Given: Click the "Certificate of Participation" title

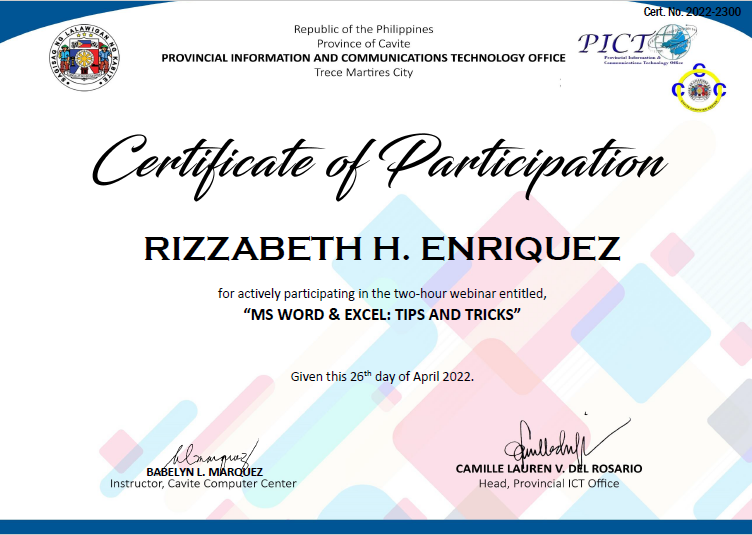Looking at the screenshot, I should click(x=380, y=166).
